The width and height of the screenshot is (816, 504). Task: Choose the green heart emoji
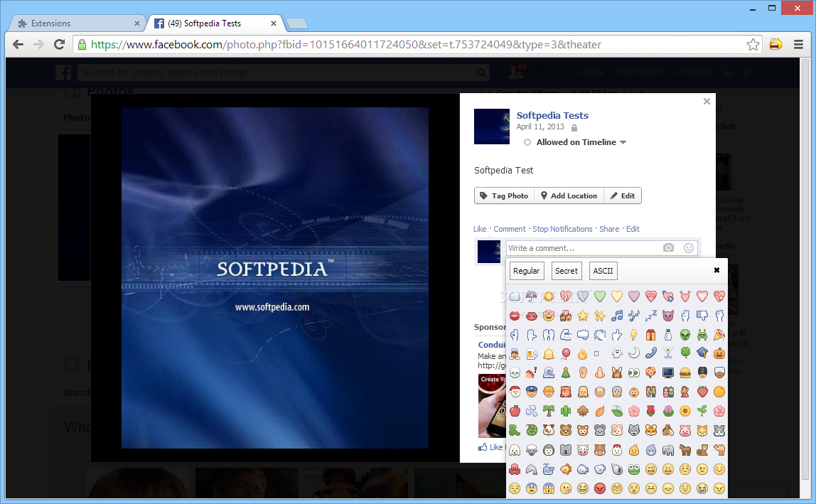(x=599, y=296)
